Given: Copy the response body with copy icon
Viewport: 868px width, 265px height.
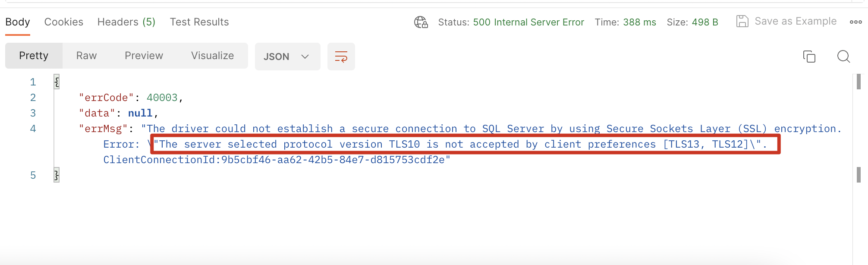Looking at the screenshot, I should [809, 57].
